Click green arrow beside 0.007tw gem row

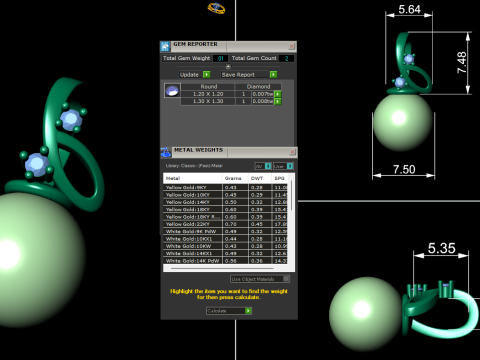tap(277, 94)
